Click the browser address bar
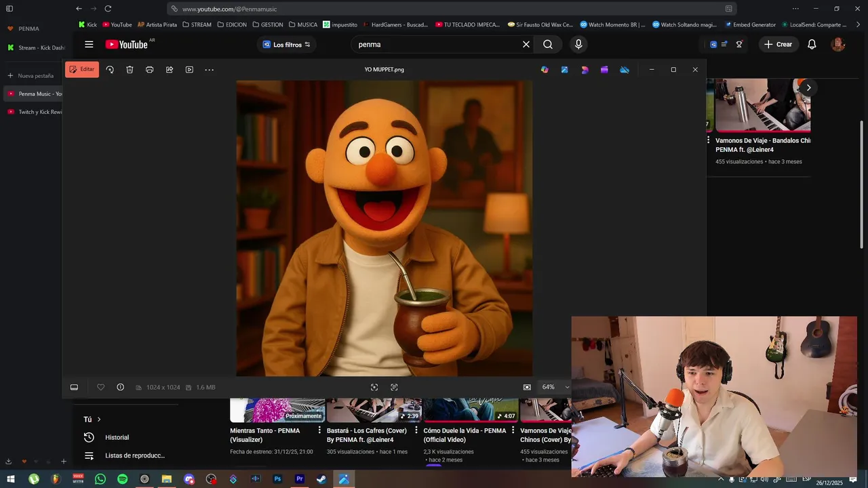868x488 pixels. pyautogui.click(x=452, y=9)
